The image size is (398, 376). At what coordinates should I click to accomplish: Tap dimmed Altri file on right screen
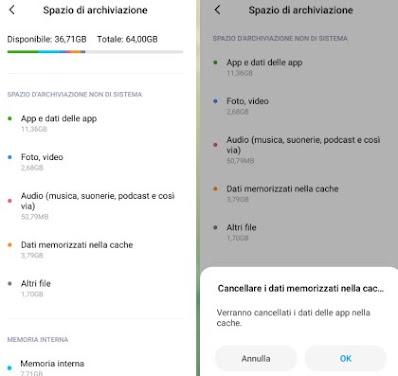point(241,227)
